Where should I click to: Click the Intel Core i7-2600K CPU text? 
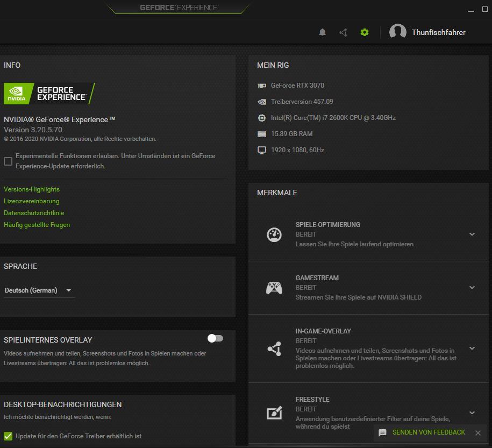click(x=333, y=118)
